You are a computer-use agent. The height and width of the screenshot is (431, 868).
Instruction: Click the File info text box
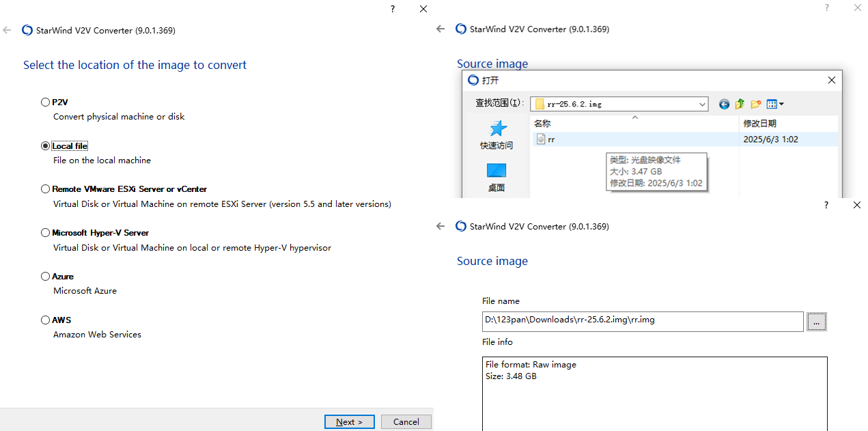point(655,393)
